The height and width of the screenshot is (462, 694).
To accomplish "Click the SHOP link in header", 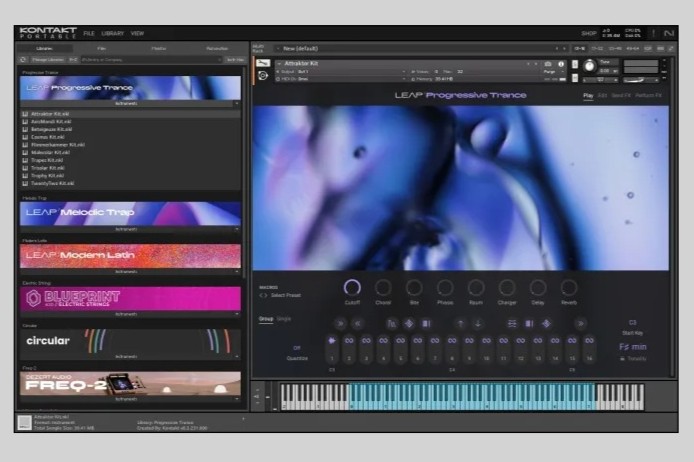I will click(589, 33).
